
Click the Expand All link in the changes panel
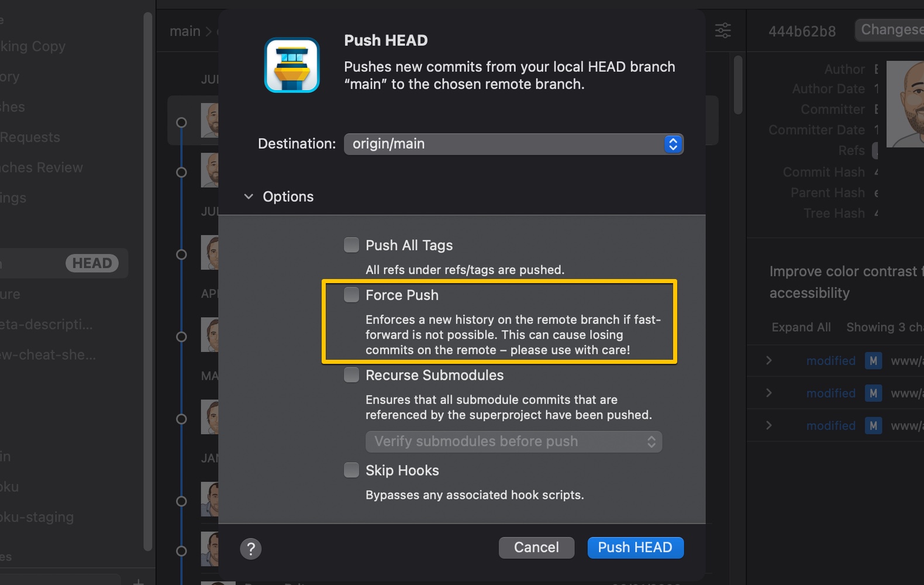coord(801,327)
